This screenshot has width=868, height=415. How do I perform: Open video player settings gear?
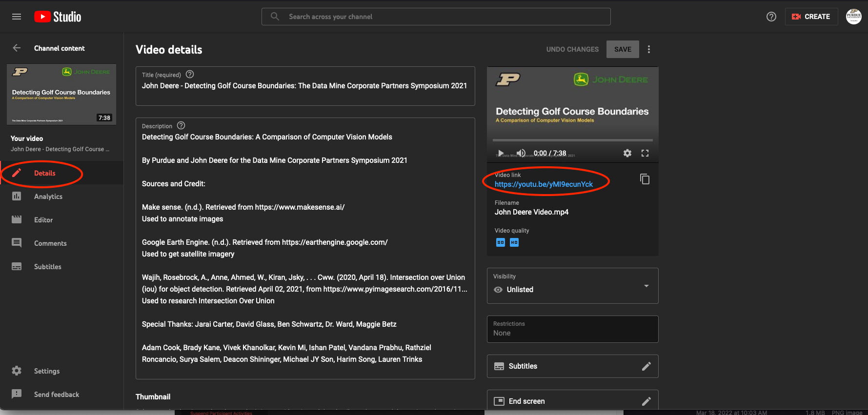pos(627,153)
